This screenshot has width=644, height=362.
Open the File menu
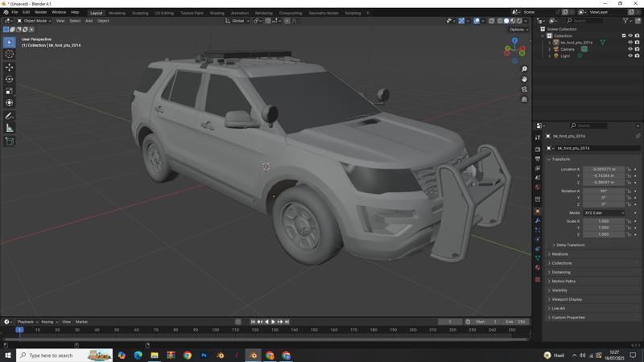pos(14,12)
